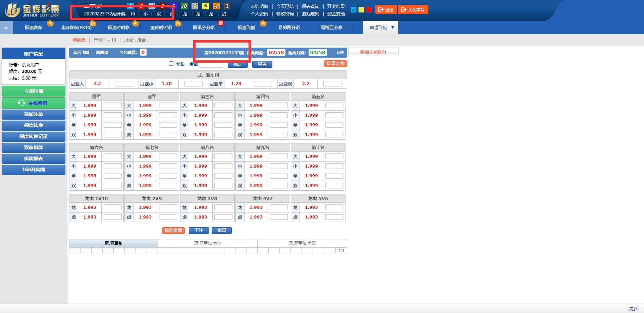Click the yellow number 1 result ball
Image resolution: width=644 pixels, height=313 pixels.
tap(206, 6)
